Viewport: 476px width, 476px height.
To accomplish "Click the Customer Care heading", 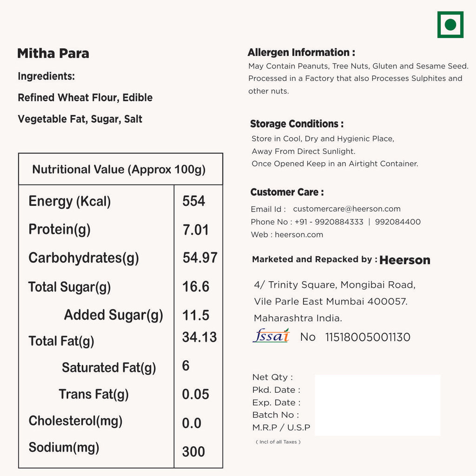I will (x=287, y=192).
